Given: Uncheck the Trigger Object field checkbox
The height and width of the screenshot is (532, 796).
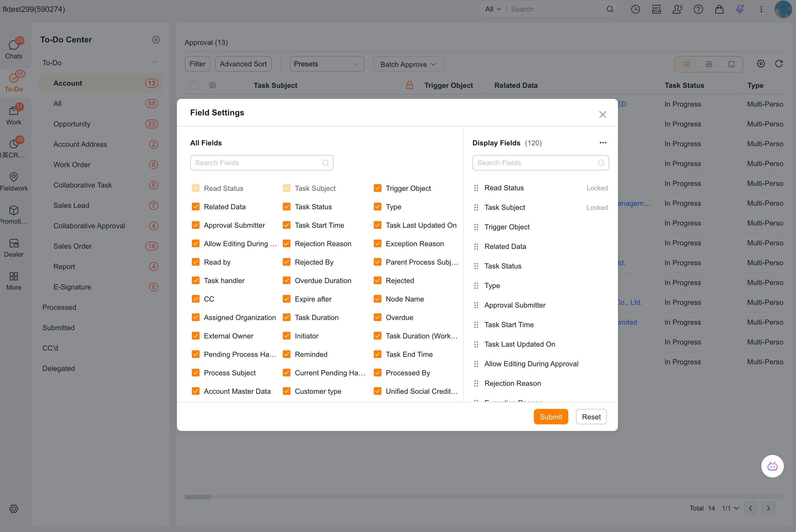Looking at the screenshot, I should pyautogui.click(x=377, y=188).
